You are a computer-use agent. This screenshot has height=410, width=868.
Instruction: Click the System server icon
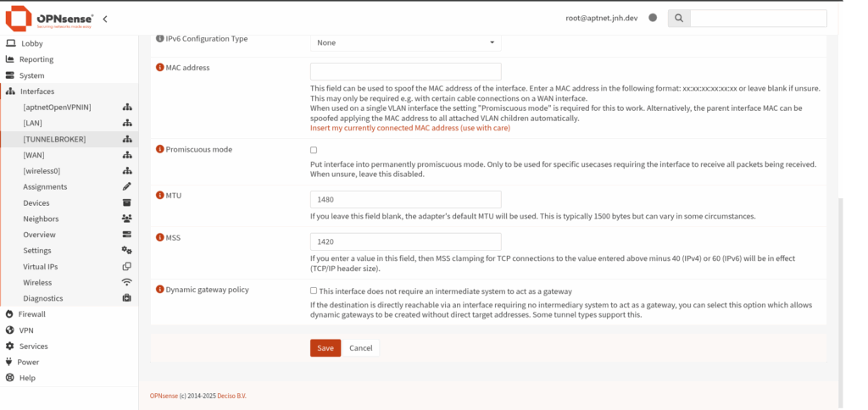tap(9, 75)
